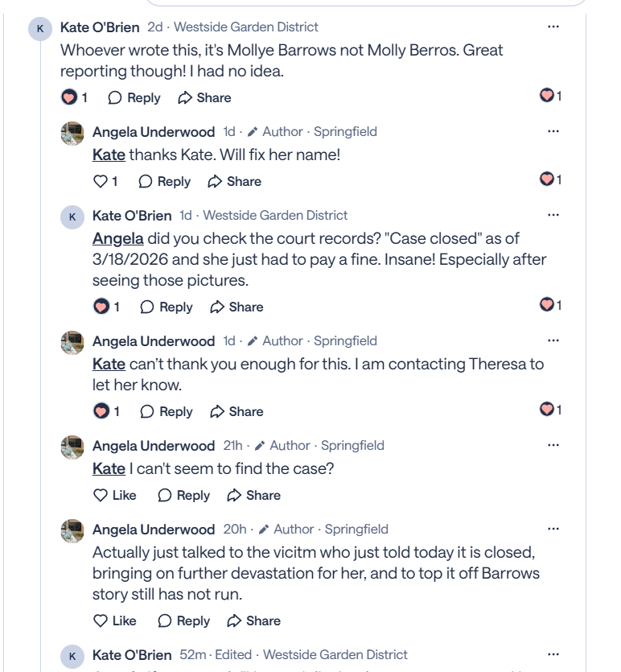Open the "Angela" mention in court records comment
The width and height of the screenshot is (621, 672).
point(117,238)
